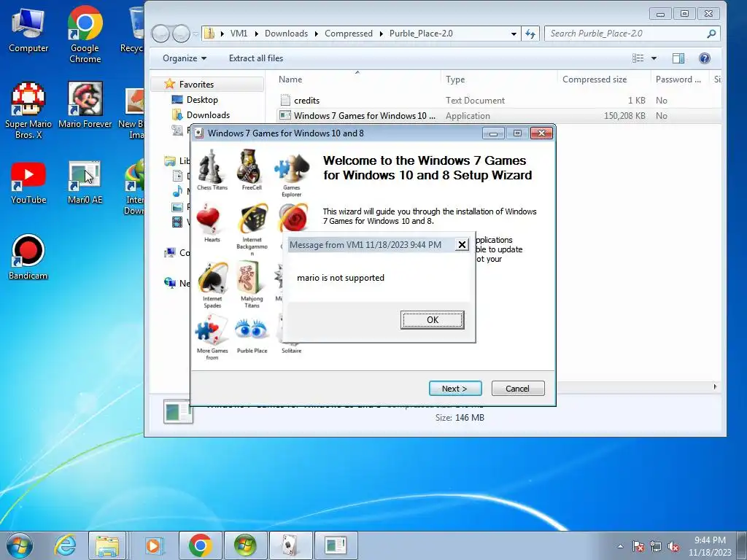Click the Action Center flag tray icon
The image size is (747, 560).
point(638,546)
